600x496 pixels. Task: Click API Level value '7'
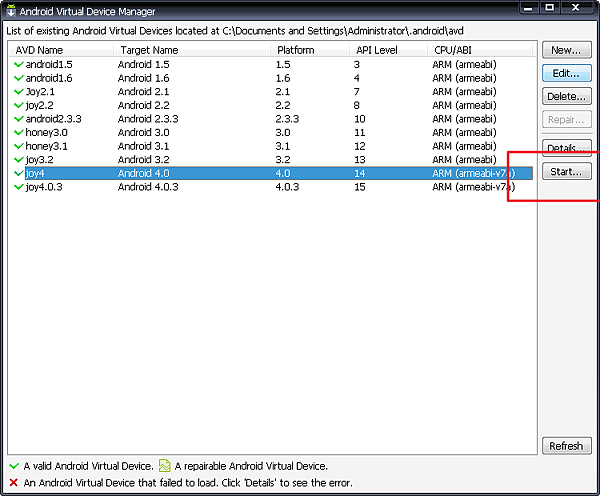pos(357,91)
